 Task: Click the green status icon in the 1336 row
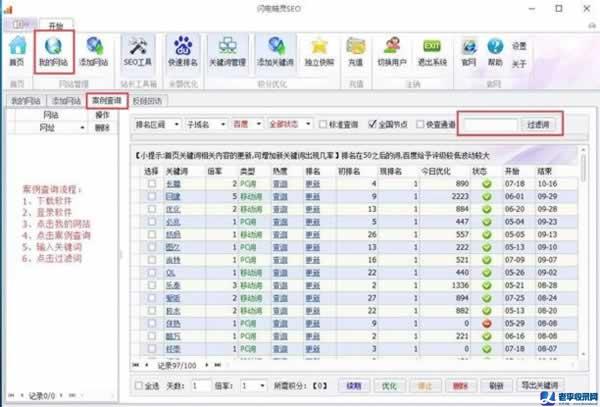click(486, 285)
